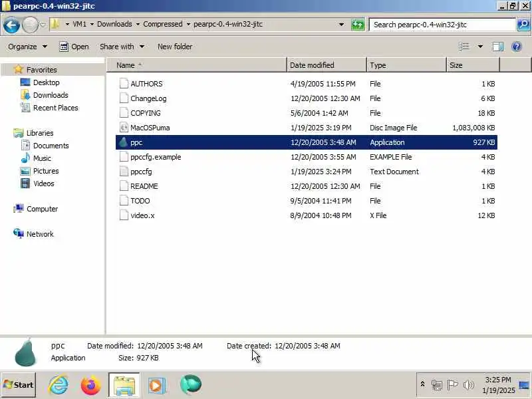Screen dimensions: 532x399
Task: Expand the Compressed breadcrumb arrow
Action: 188,25
